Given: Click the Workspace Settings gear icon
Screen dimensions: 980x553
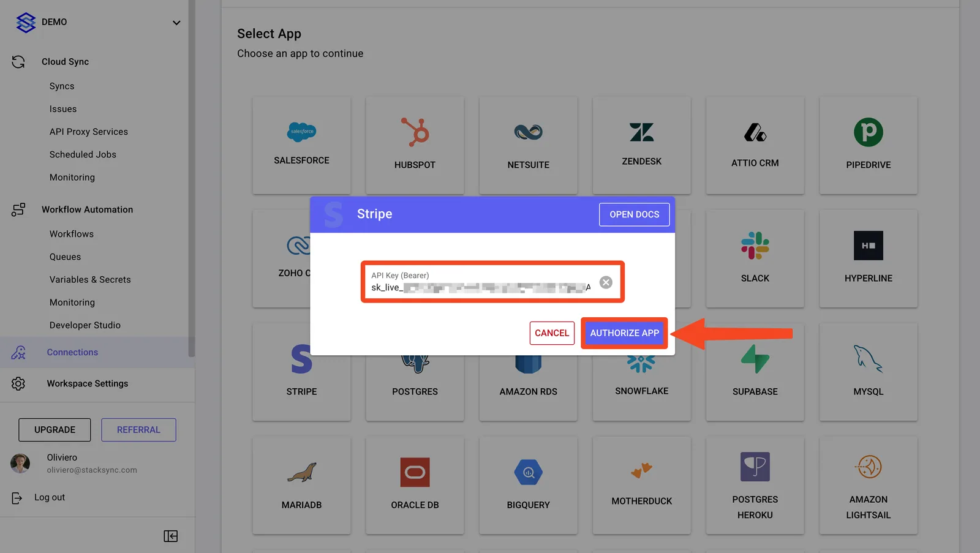Looking at the screenshot, I should click(18, 383).
